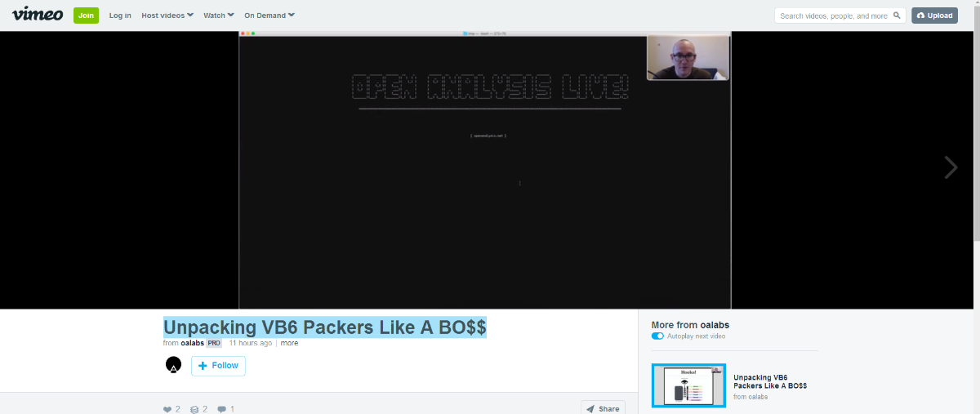Expand the On Demand menu
980x414 pixels.
tap(269, 16)
